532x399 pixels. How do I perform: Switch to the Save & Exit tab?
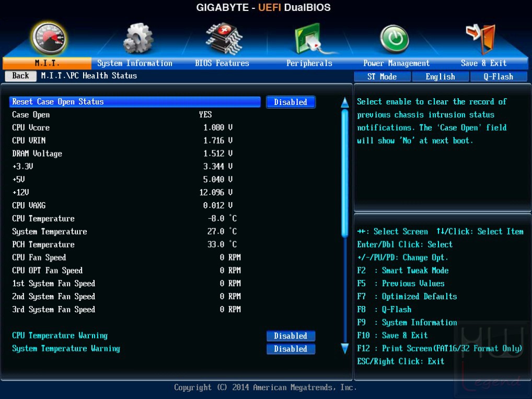483,63
